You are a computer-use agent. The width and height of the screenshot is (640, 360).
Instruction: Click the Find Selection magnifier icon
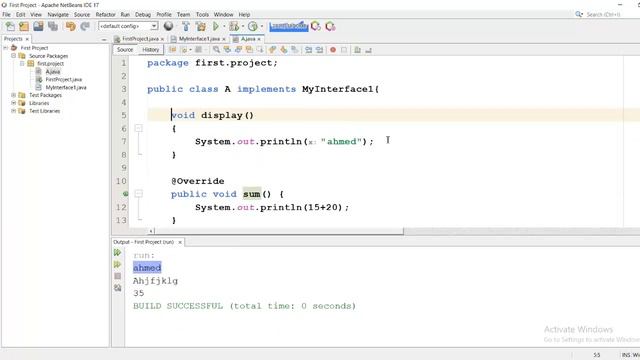tap(216, 50)
